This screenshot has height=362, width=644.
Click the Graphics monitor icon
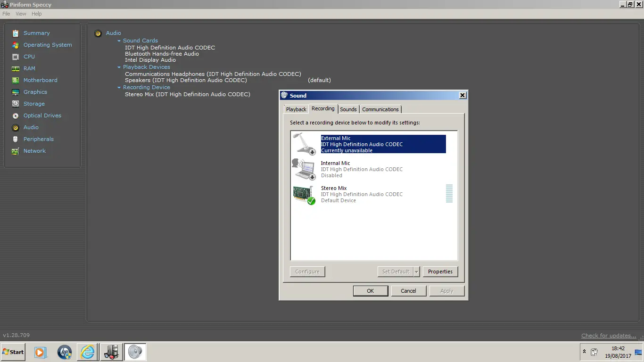point(16,92)
